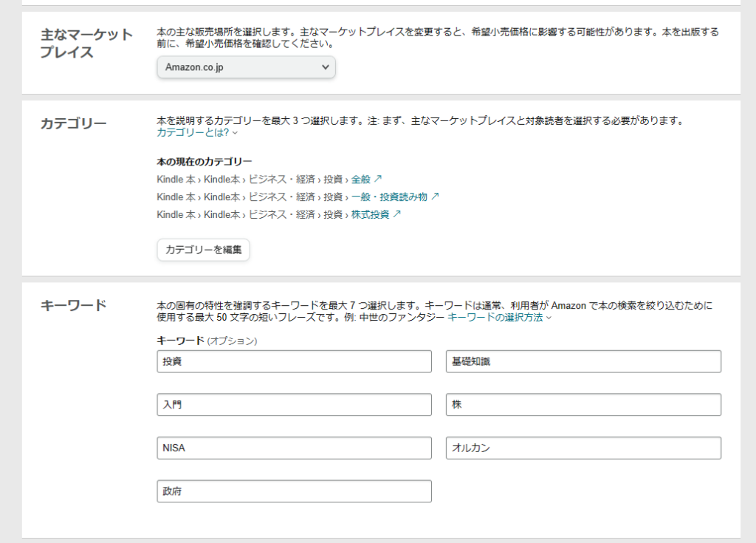Image resolution: width=756 pixels, height=543 pixels.
Task: Open the 全般 category link
Action: click(x=360, y=179)
